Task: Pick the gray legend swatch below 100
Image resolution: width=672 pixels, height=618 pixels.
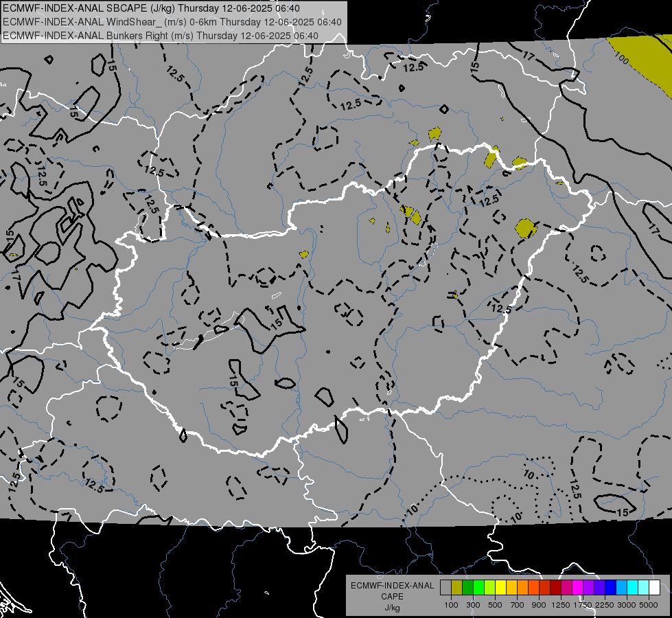Action: point(445,588)
